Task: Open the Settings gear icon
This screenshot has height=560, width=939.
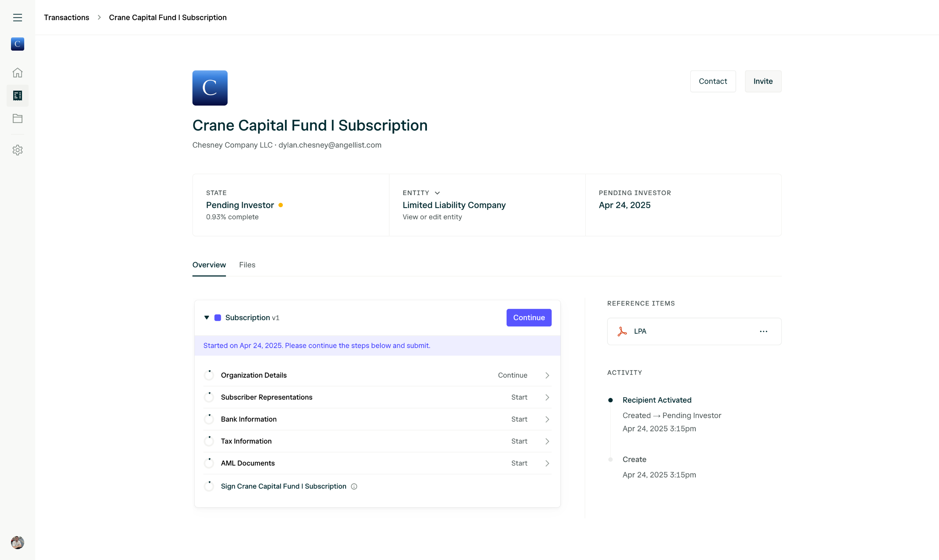Action: tap(17, 150)
